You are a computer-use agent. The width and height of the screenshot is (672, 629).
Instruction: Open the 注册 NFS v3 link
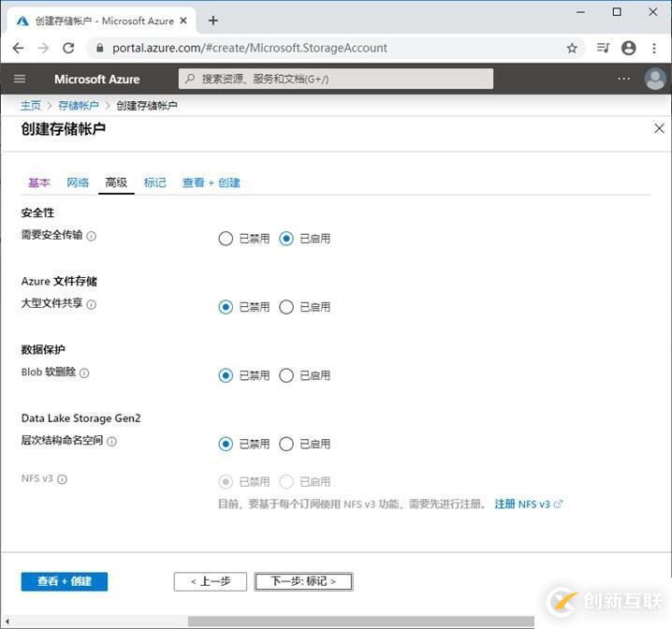pyautogui.click(x=529, y=505)
